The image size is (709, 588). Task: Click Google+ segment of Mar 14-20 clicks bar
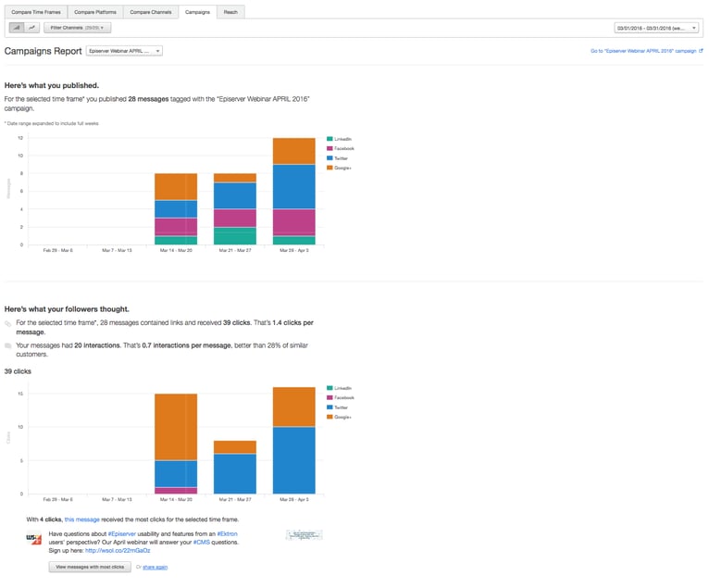pos(176,427)
